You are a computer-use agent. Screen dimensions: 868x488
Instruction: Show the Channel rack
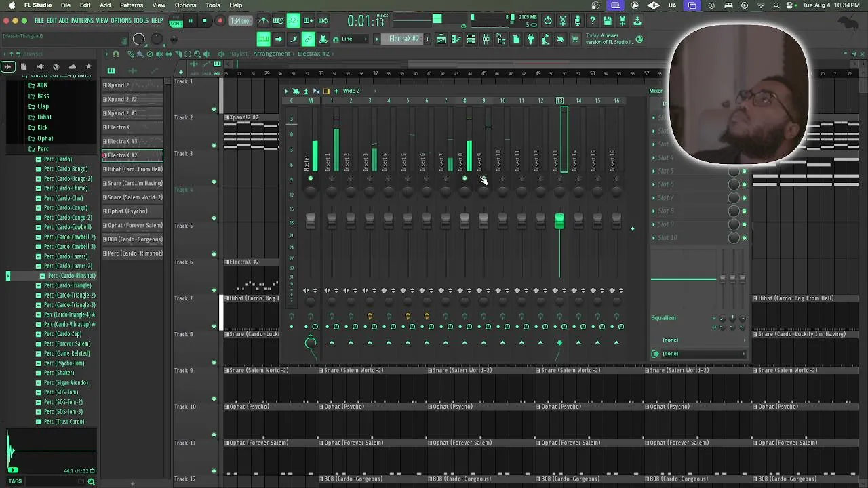[471, 39]
